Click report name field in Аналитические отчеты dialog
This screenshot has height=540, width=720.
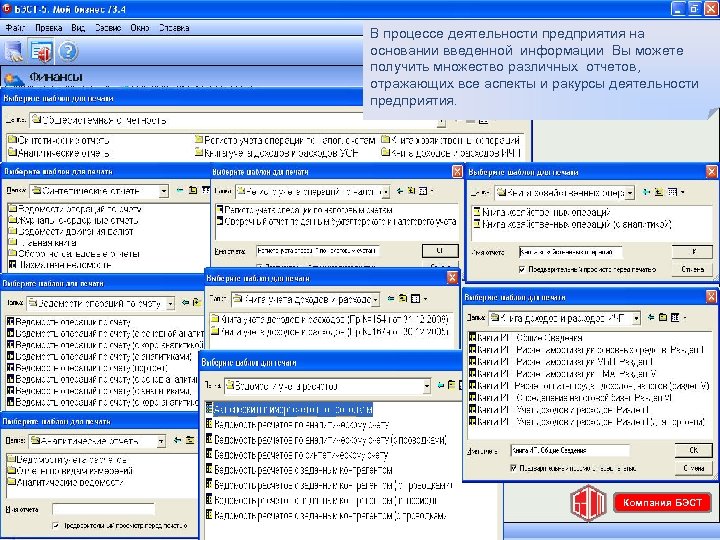(103, 509)
